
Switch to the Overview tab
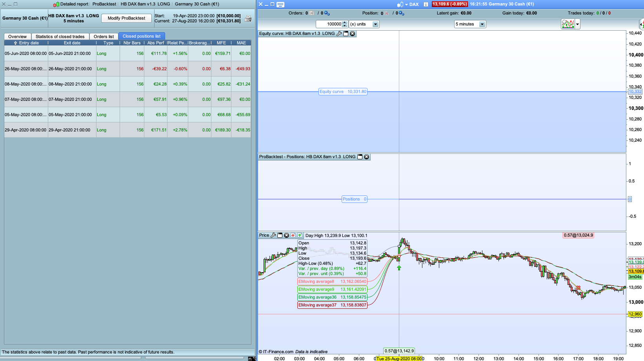pos(17,36)
